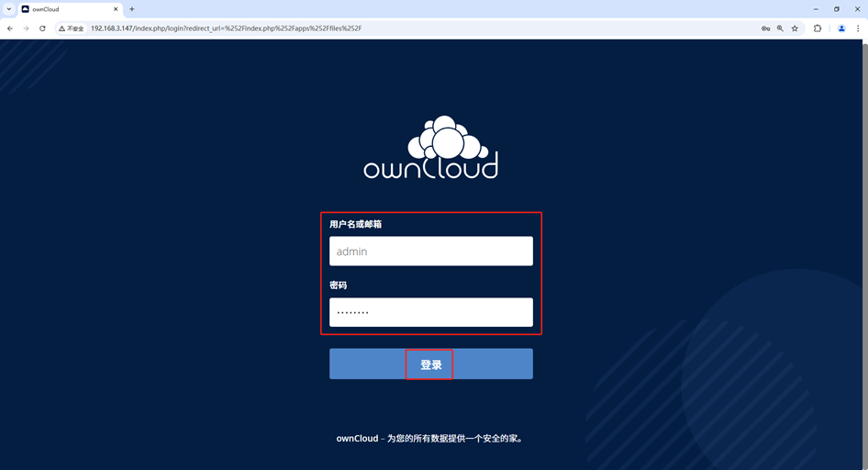Click the 登录 login button

click(x=431, y=364)
